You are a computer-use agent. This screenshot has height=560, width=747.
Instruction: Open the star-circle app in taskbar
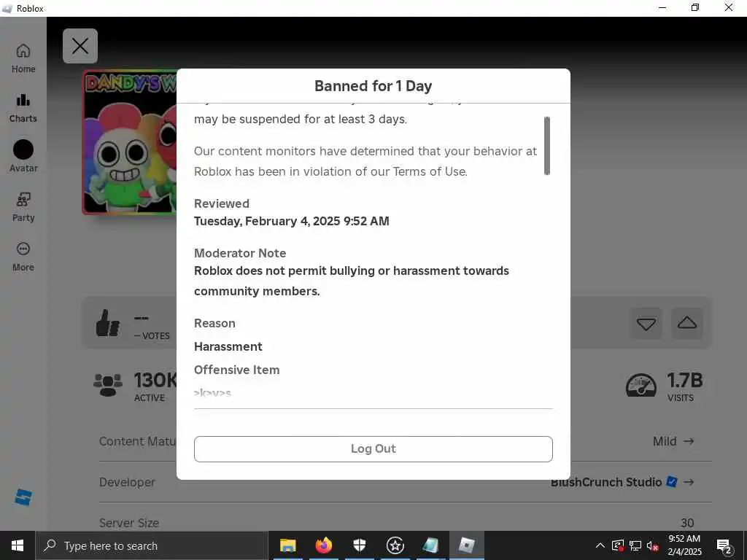click(395, 545)
